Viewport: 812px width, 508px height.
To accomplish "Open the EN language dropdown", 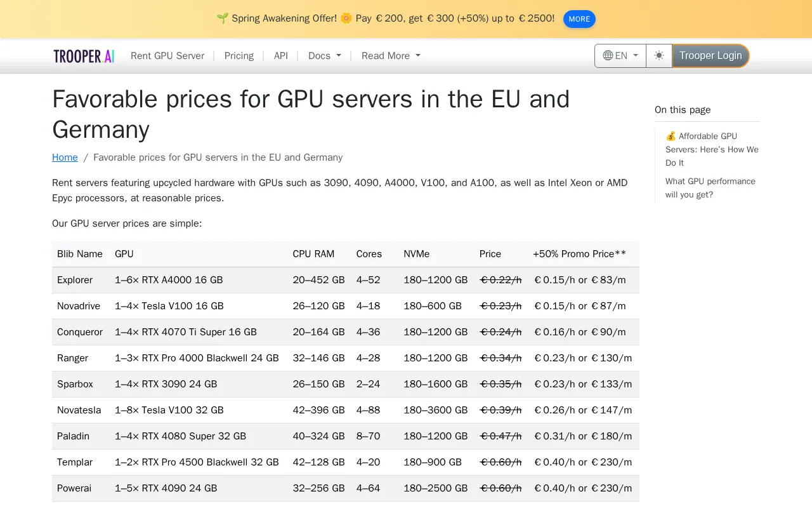I will 620,56.
